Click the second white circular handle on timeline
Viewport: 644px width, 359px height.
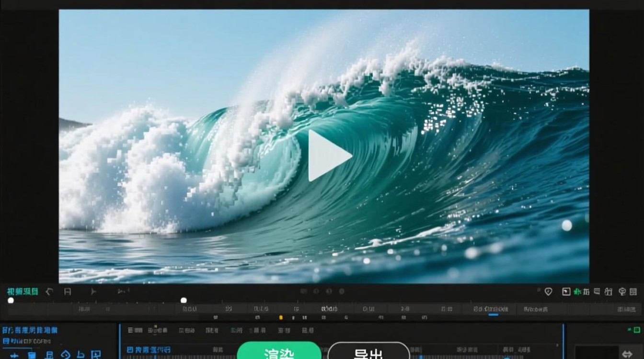click(184, 300)
